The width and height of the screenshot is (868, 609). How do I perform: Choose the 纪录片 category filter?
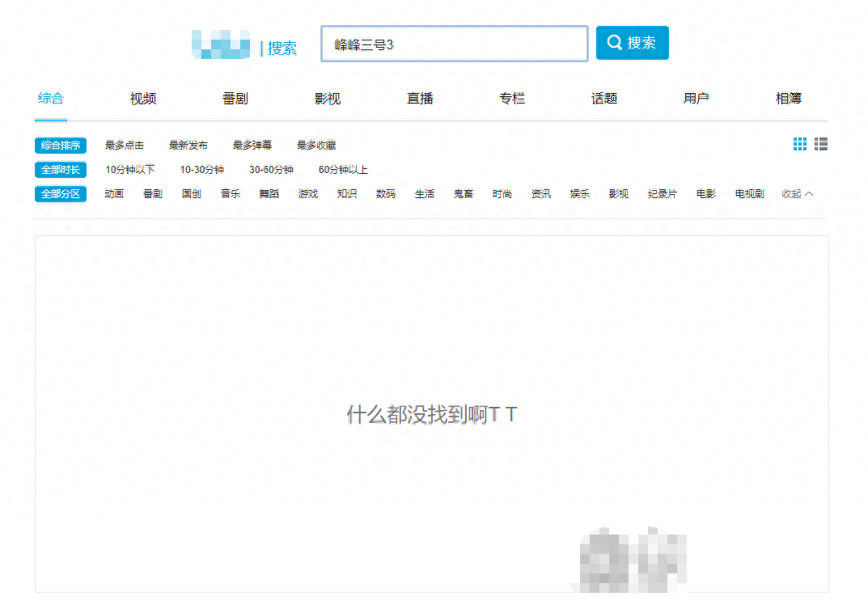(x=662, y=194)
